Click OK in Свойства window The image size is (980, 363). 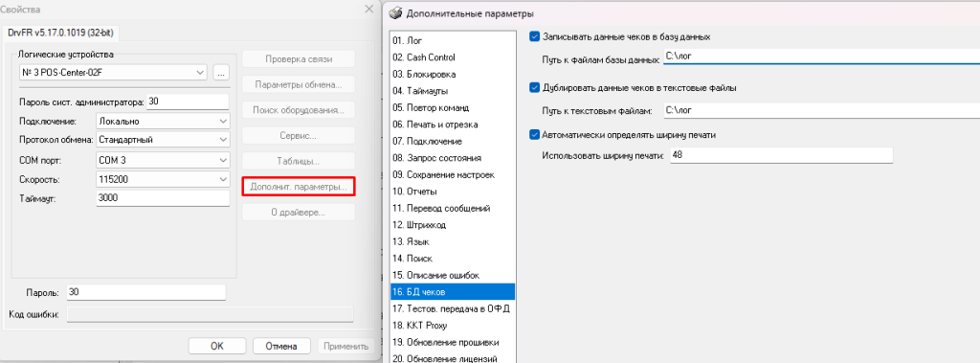pyautogui.click(x=216, y=346)
